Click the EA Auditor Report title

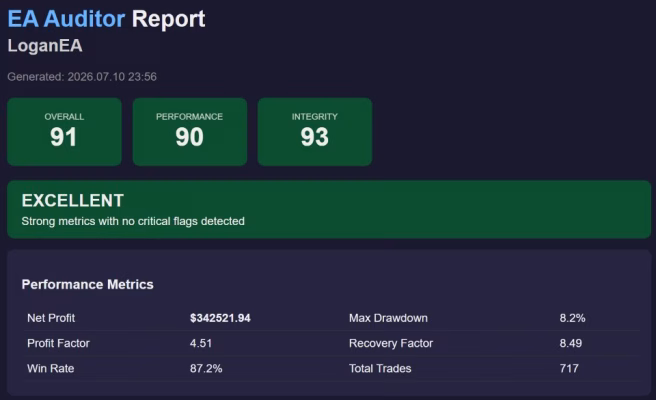pyautogui.click(x=106, y=19)
